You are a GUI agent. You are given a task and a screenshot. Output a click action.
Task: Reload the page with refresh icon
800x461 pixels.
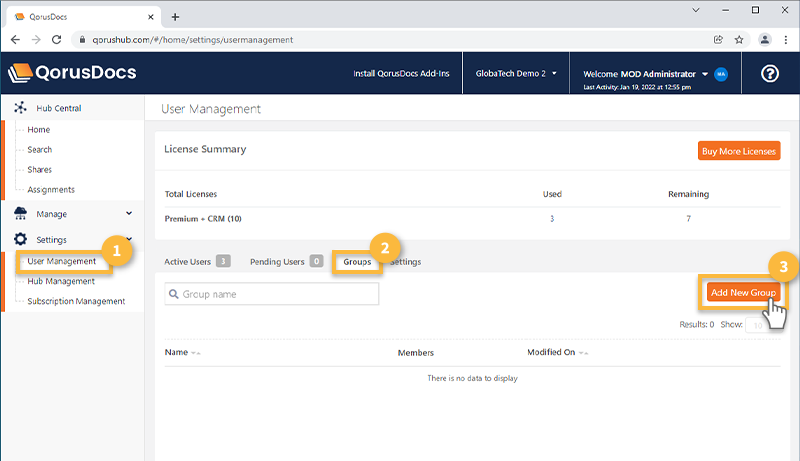click(59, 40)
